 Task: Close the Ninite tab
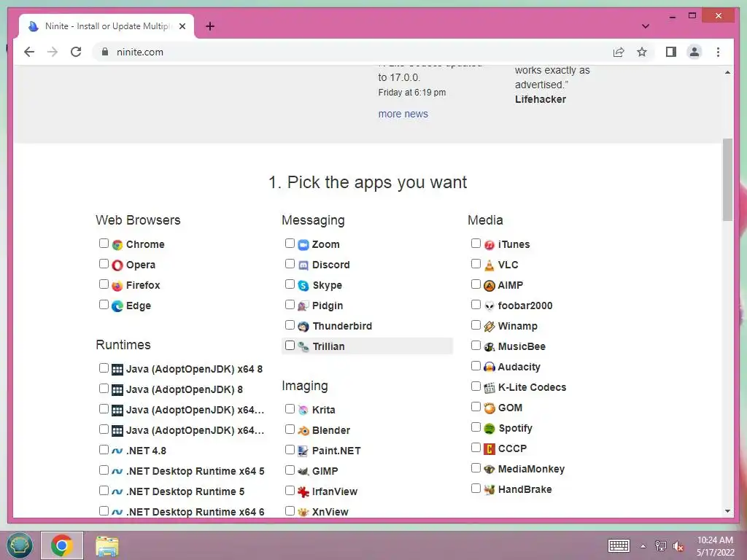point(182,26)
